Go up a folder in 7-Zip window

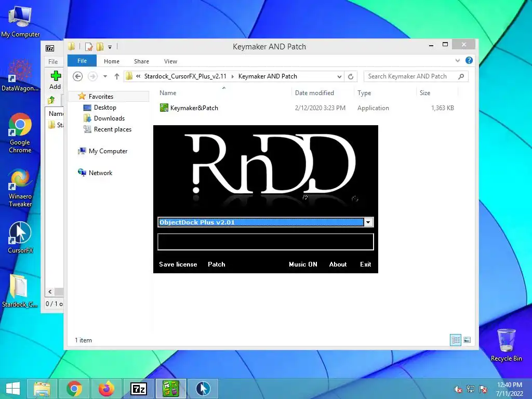pos(51,100)
